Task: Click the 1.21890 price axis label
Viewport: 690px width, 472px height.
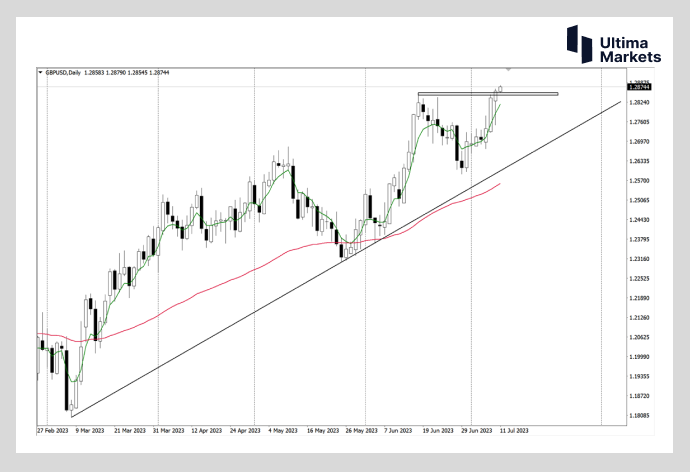Action: click(639, 298)
